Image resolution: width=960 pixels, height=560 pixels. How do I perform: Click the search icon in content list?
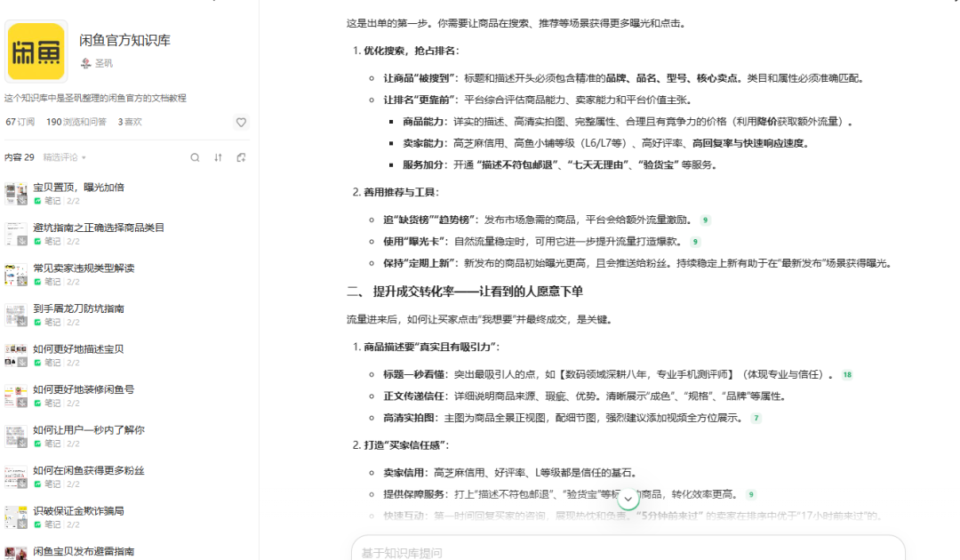tap(195, 157)
